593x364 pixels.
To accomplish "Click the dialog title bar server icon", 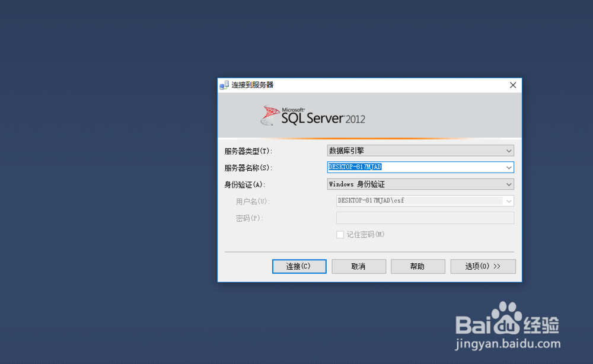I will coord(224,85).
